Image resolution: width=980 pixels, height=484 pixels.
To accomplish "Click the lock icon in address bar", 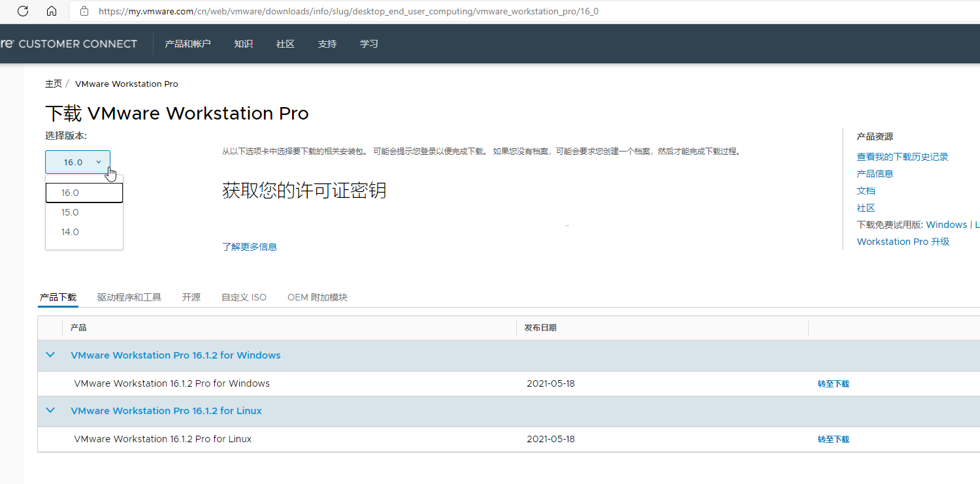I will point(84,11).
